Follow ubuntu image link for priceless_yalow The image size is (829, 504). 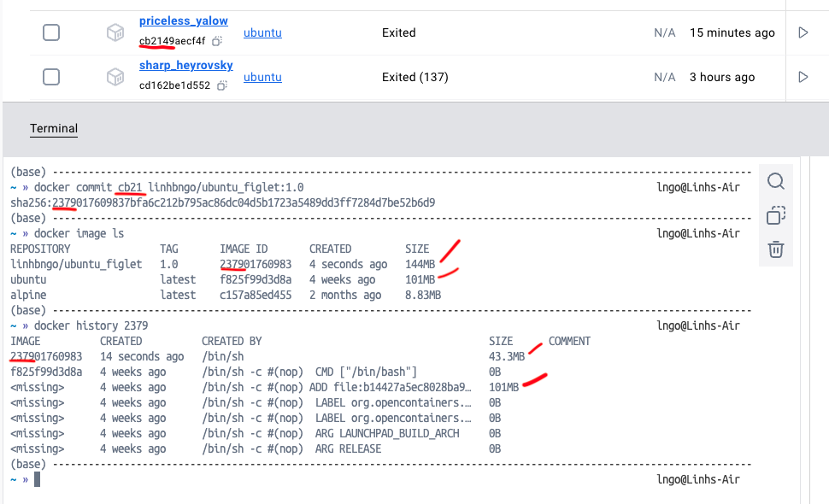click(x=262, y=32)
